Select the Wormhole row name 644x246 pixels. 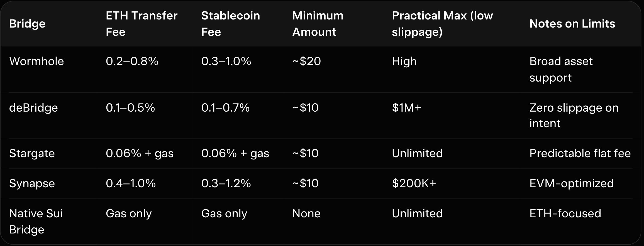[36, 61]
